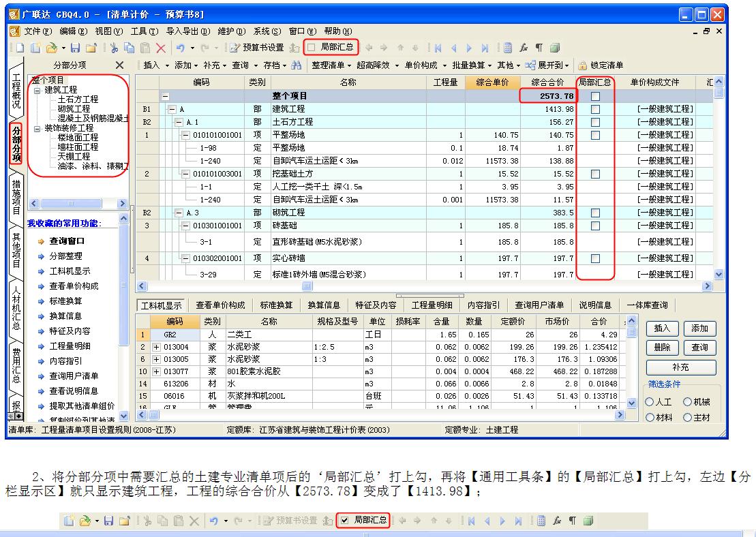Click the 锁定清单 lock icon button
Screen dimensions: 756x537
pos(601,65)
